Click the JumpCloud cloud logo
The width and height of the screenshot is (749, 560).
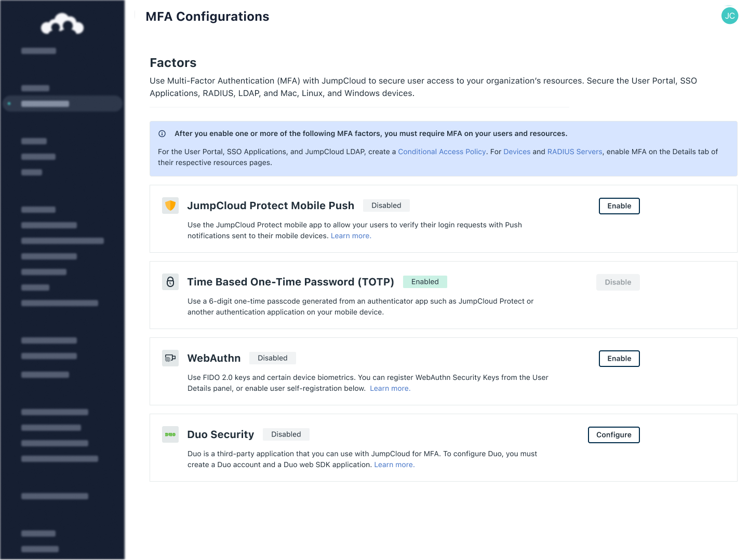coord(62,24)
